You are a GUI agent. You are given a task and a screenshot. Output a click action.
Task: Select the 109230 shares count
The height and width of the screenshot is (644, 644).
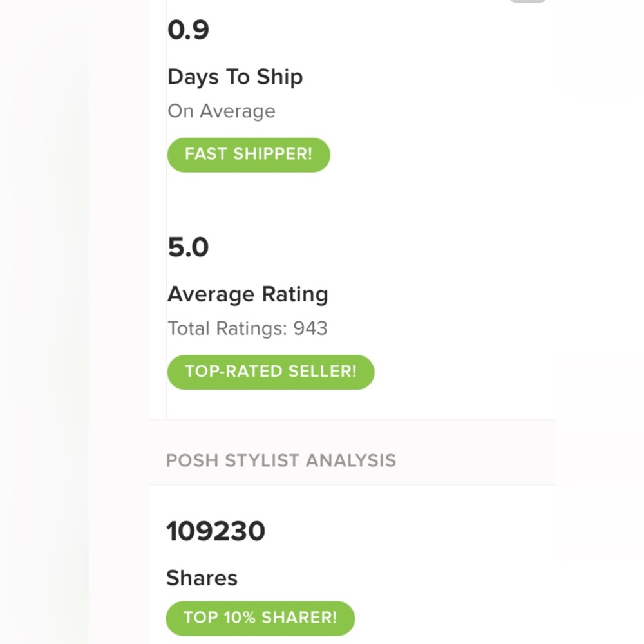(x=216, y=531)
